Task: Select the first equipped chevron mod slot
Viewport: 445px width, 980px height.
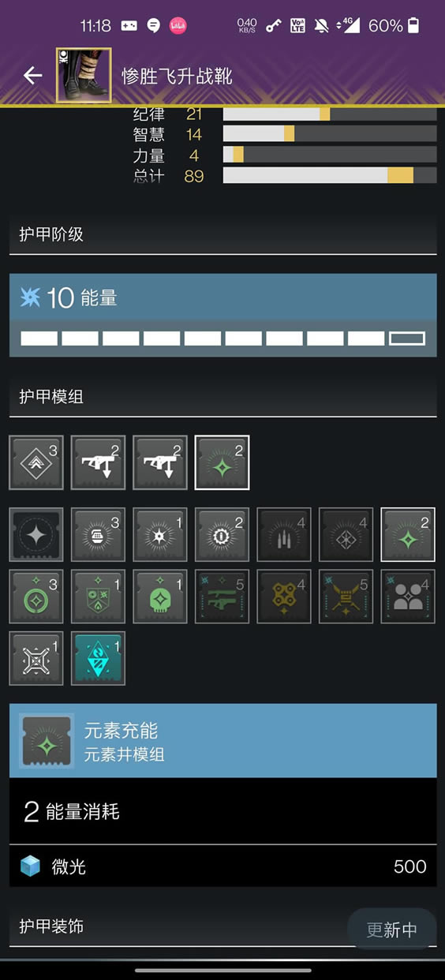Action: (x=36, y=462)
